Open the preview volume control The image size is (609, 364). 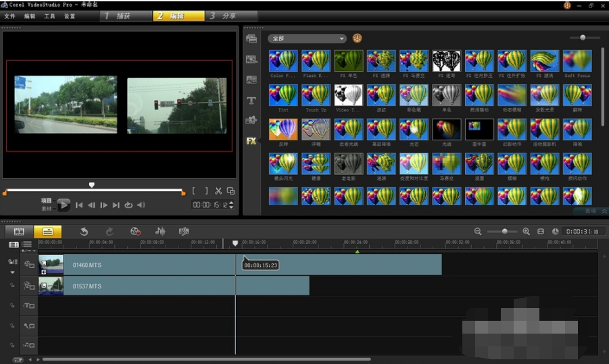(x=141, y=205)
